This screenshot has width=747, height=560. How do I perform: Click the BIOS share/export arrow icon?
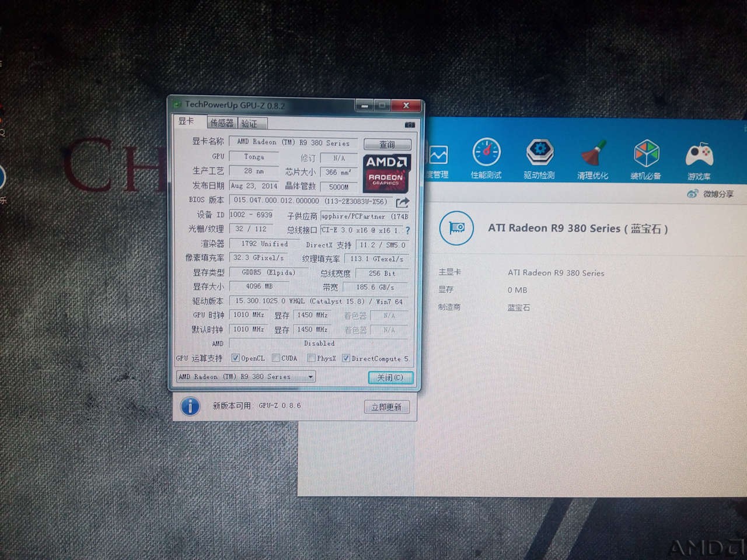click(x=403, y=202)
